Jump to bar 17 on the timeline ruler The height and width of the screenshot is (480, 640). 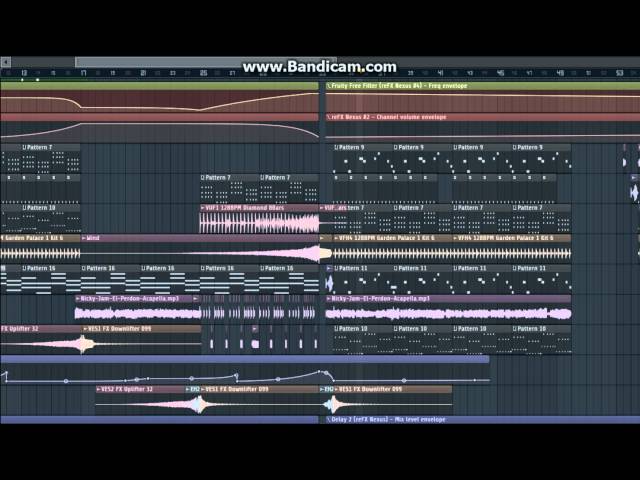pos(83,73)
